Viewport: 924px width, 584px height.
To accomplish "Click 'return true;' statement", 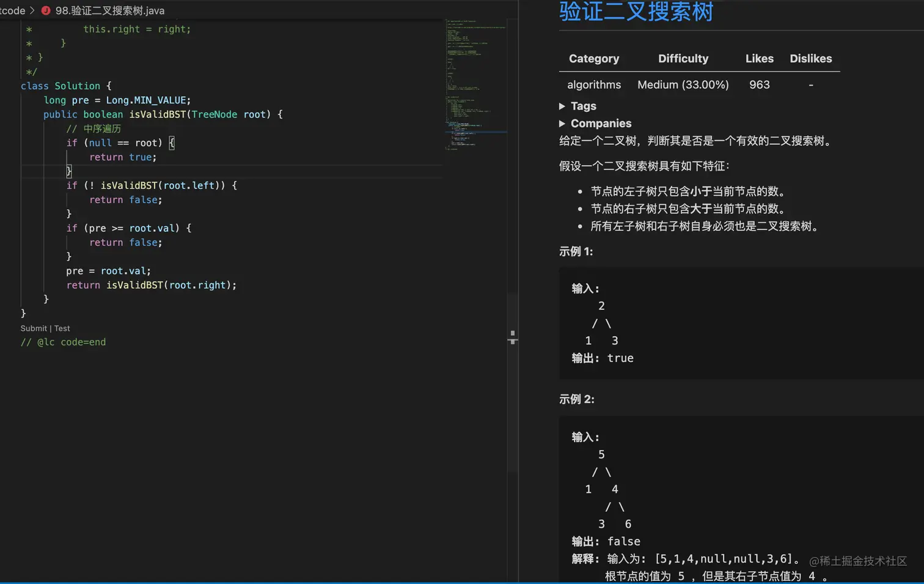I will (x=123, y=157).
